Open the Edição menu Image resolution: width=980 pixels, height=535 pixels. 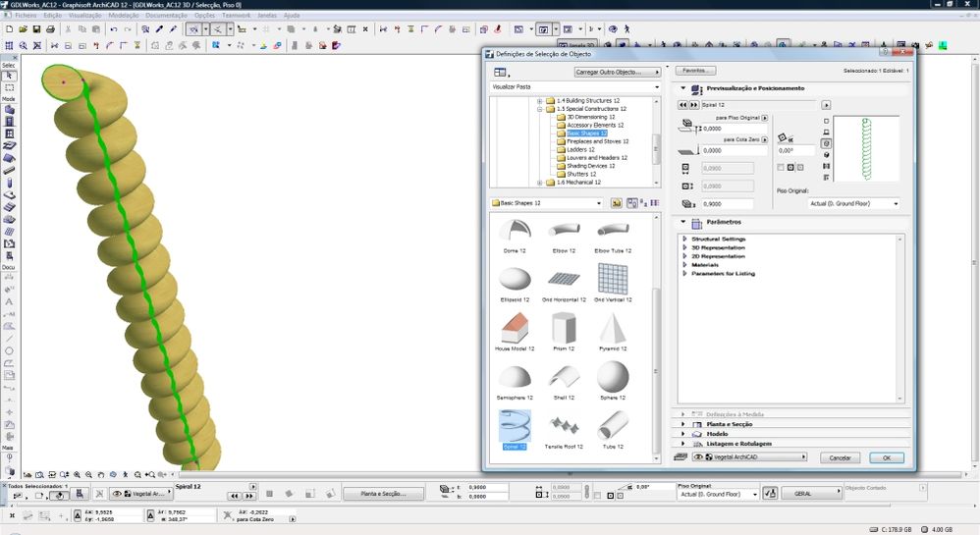pyautogui.click(x=52, y=15)
